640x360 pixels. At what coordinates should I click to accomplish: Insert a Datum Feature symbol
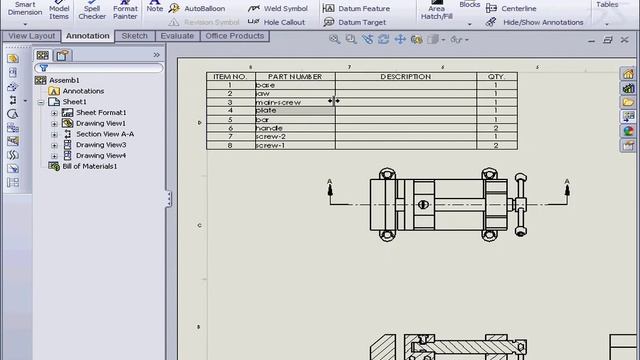356,9
